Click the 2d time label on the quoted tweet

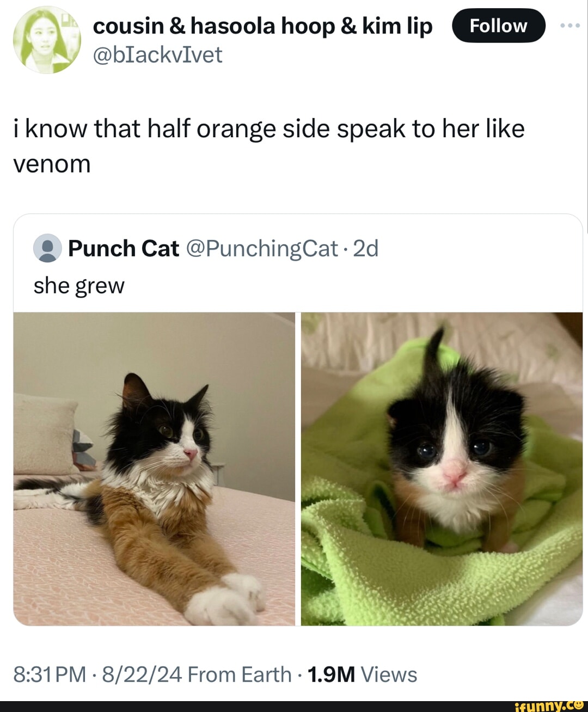(x=365, y=249)
